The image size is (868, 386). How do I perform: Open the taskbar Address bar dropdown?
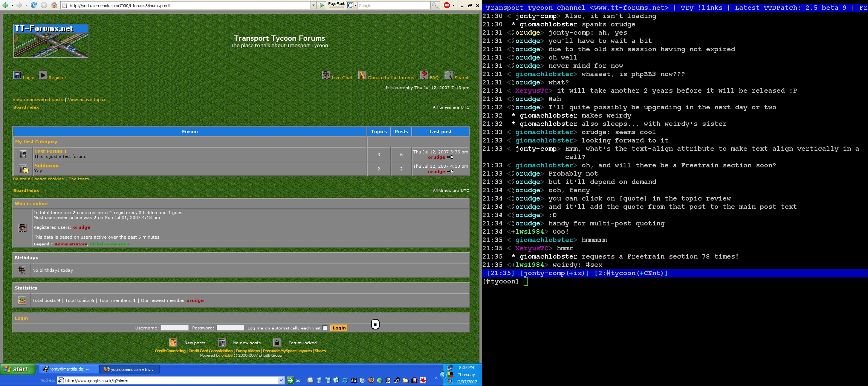pyautogui.click(x=281, y=380)
